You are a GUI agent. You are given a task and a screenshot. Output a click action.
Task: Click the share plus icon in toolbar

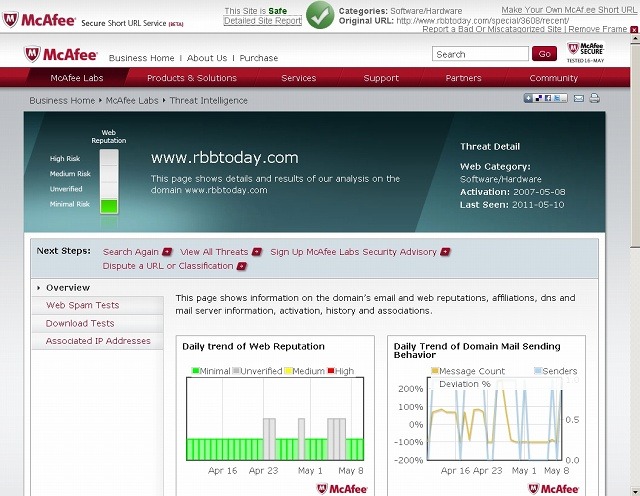(529, 98)
